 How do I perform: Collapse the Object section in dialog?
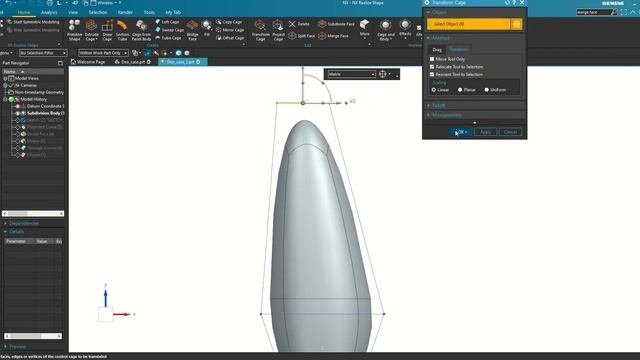click(x=428, y=13)
